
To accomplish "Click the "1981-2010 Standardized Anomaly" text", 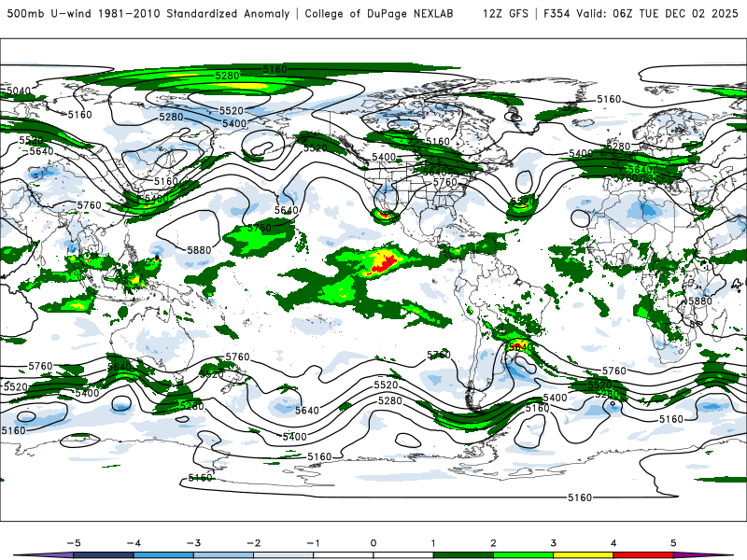I will [194, 14].
